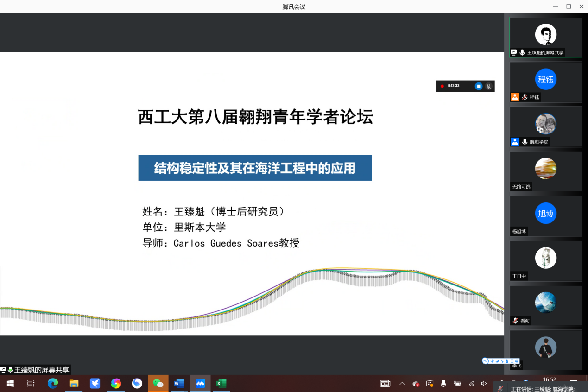Click the blue co-host badge beside 航海学院
The height and width of the screenshot is (392, 588).
(515, 142)
